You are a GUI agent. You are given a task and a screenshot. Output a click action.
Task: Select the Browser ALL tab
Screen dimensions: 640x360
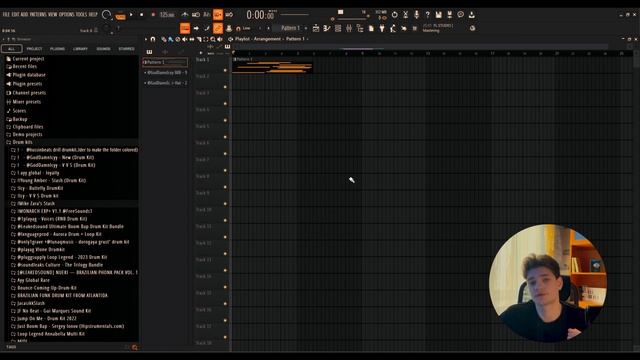click(x=11, y=49)
